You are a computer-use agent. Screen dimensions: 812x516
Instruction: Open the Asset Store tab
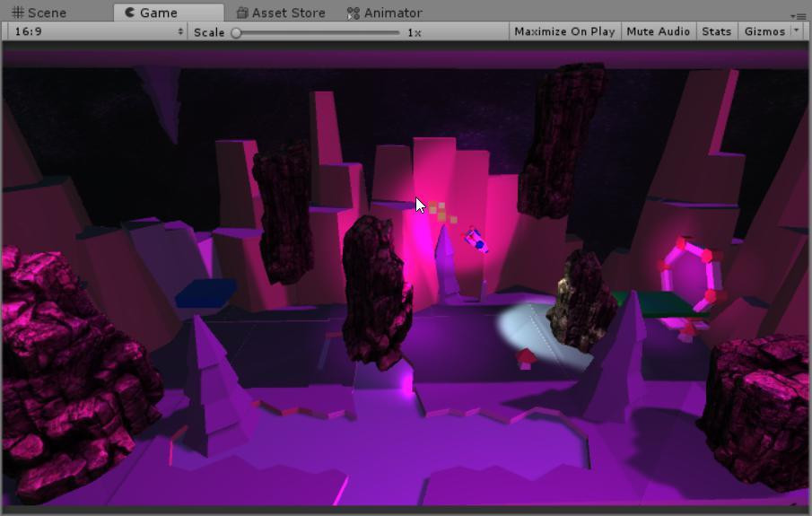point(281,13)
